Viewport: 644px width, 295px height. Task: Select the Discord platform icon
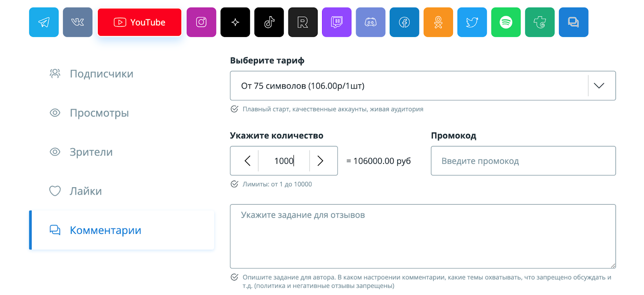[371, 22]
